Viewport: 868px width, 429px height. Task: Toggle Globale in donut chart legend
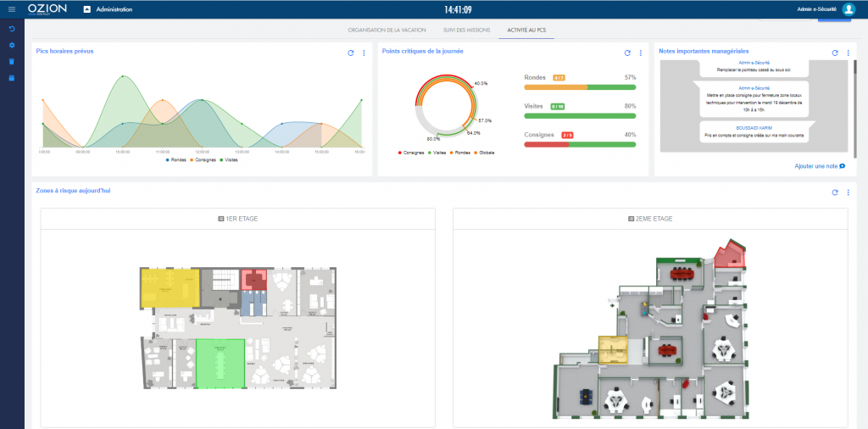486,153
